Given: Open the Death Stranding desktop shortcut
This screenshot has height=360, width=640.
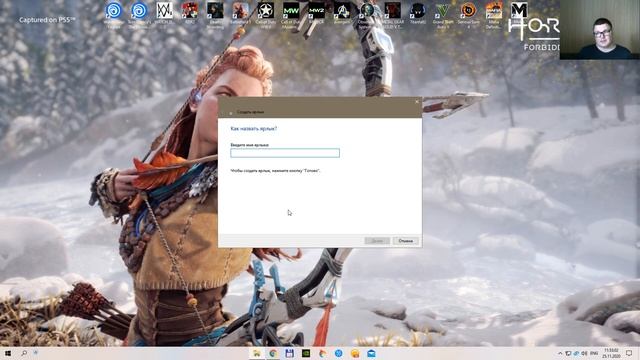Looking at the screenshot, I should 215,14.
